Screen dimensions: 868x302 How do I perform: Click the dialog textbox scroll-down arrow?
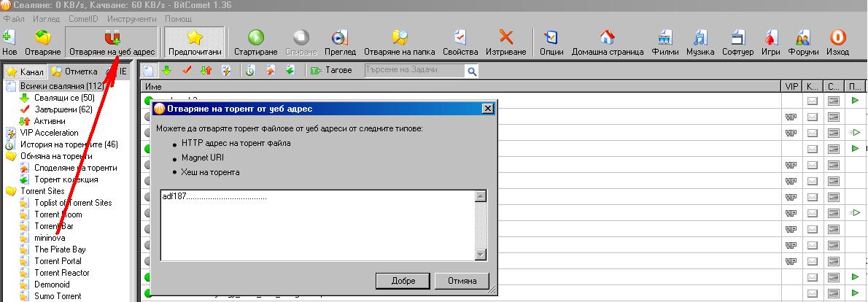[x=481, y=255]
